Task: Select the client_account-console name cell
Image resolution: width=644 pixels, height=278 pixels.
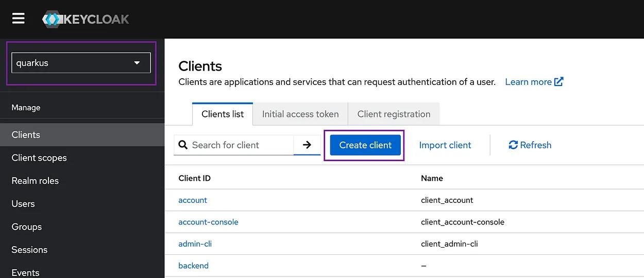Action: [x=463, y=222]
